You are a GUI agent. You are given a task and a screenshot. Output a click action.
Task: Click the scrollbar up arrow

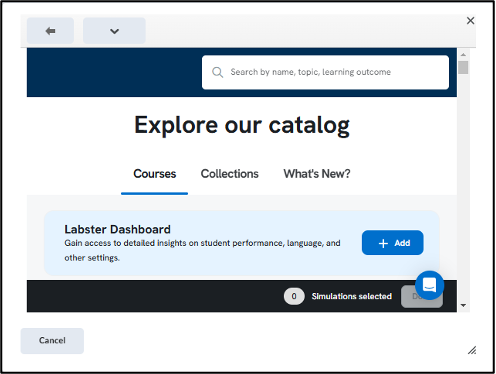pyautogui.click(x=463, y=54)
